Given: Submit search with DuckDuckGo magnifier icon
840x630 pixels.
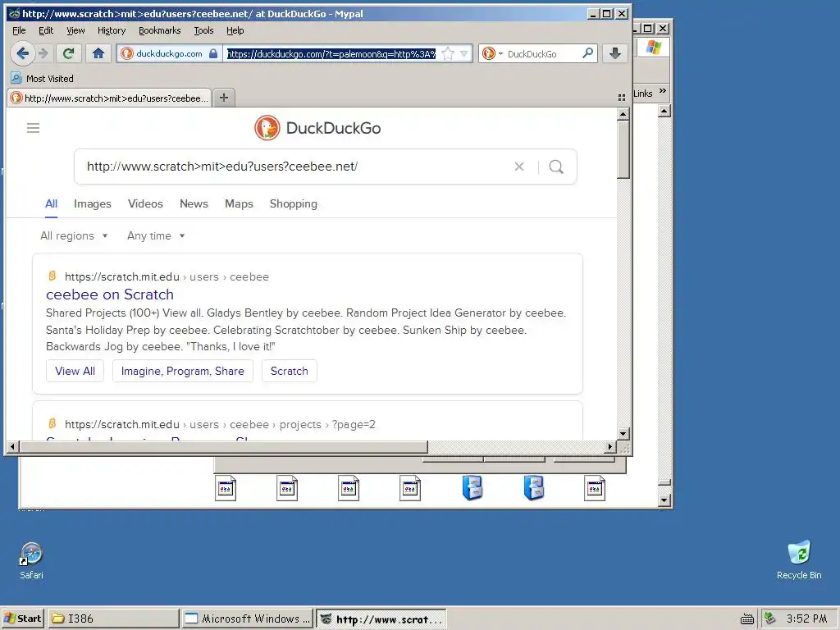Looking at the screenshot, I should coord(556,167).
